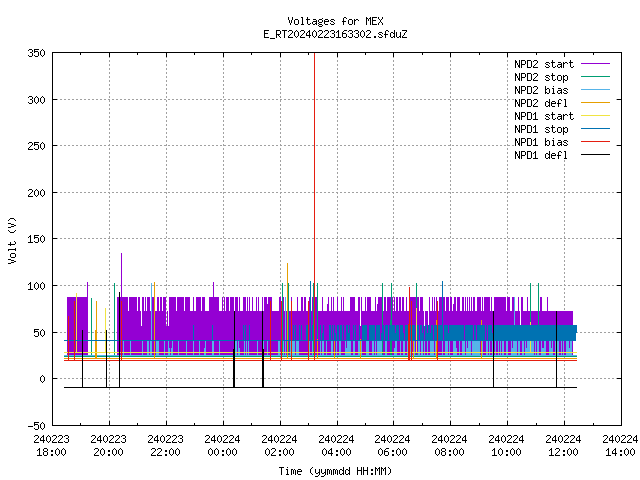Screen dimensions: 640x480
Task: Click the purple NPD2 start legend line
Action: pyautogui.click(x=595, y=64)
